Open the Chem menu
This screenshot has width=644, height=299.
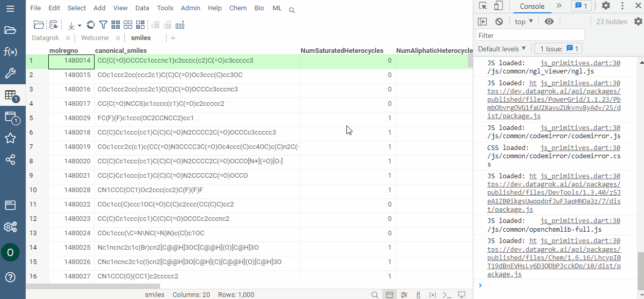(238, 8)
